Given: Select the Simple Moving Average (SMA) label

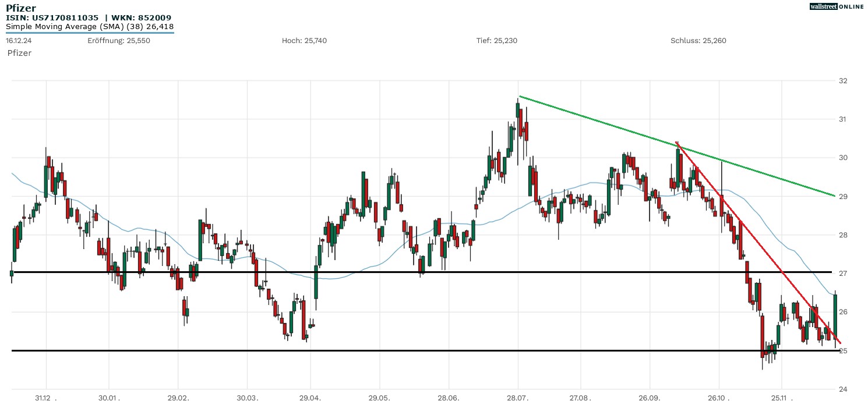Looking at the screenshot, I should coord(90,27).
